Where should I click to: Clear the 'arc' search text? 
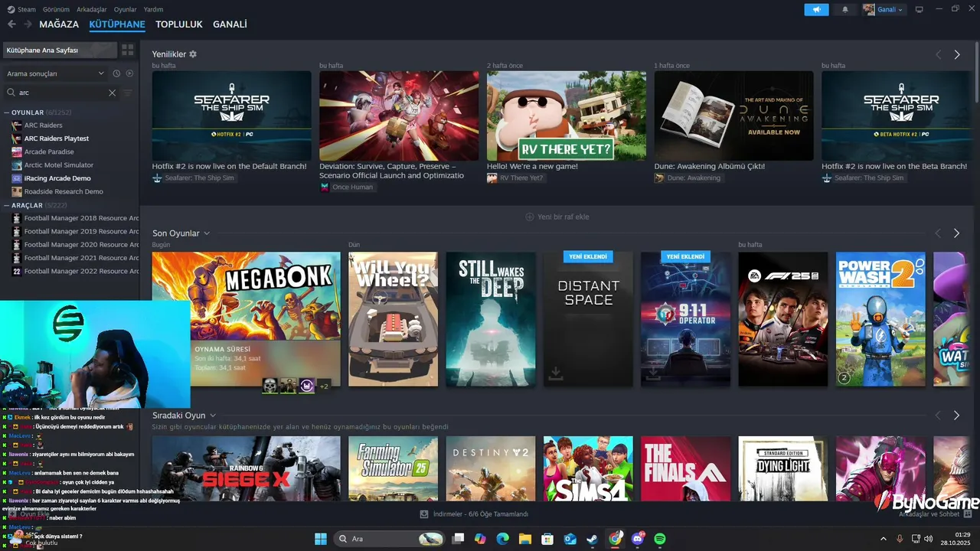[x=112, y=93]
